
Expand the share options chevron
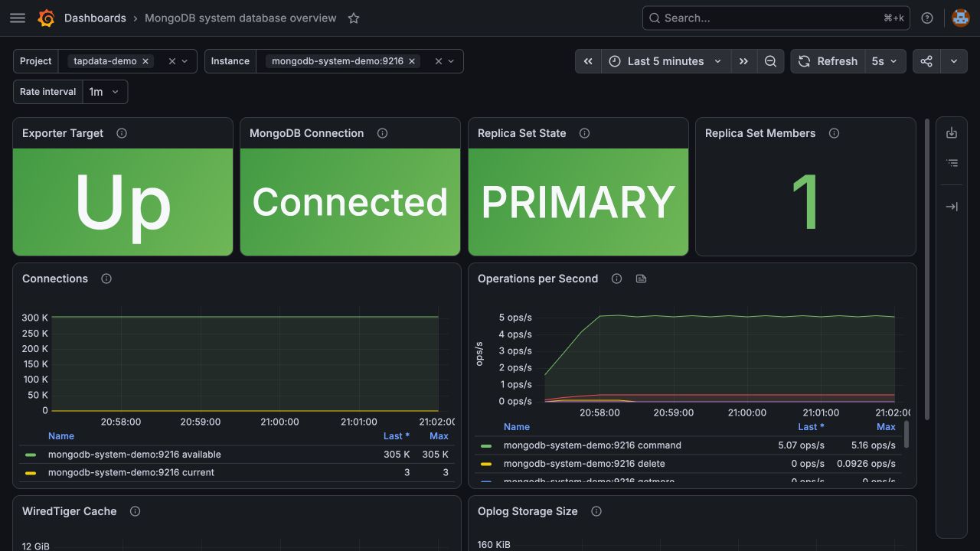pyautogui.click(x=954, y=61)
